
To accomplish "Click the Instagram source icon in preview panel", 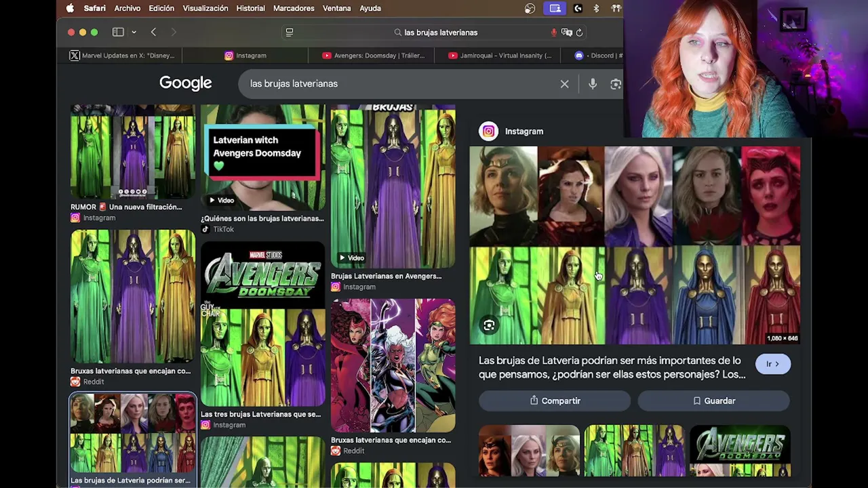I will coord(488,131).
